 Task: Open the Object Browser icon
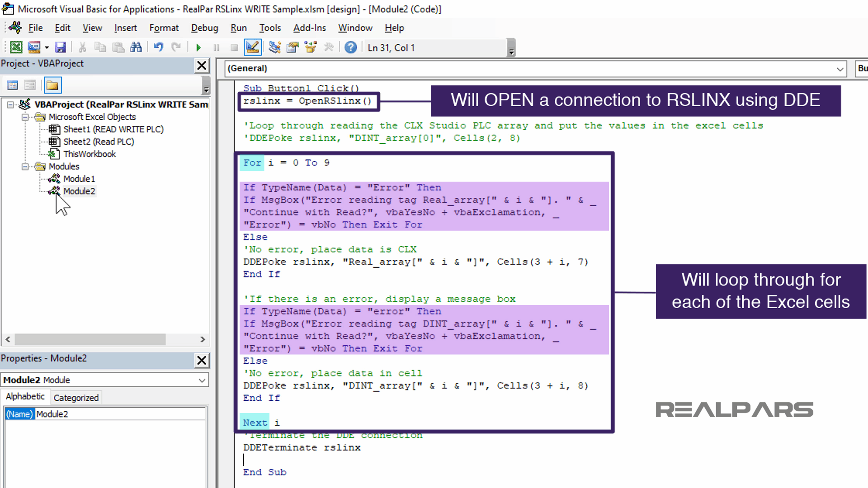coord(311,47)
